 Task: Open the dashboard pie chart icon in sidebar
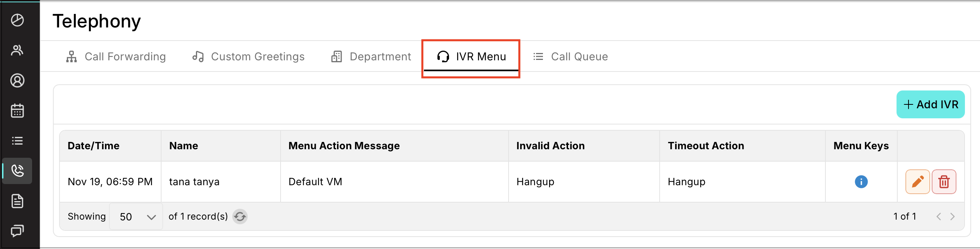tap(17, 20)
